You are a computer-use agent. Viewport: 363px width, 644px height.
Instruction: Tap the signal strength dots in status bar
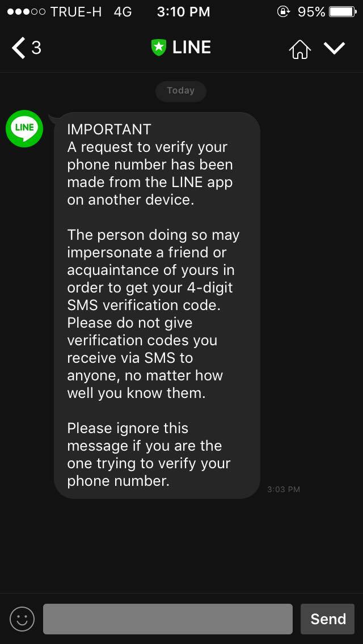26,12
